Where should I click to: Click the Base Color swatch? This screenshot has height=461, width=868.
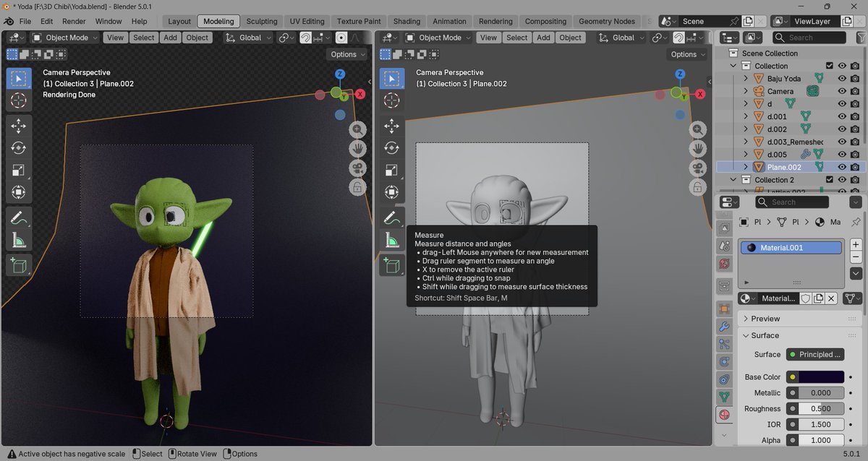821,377
